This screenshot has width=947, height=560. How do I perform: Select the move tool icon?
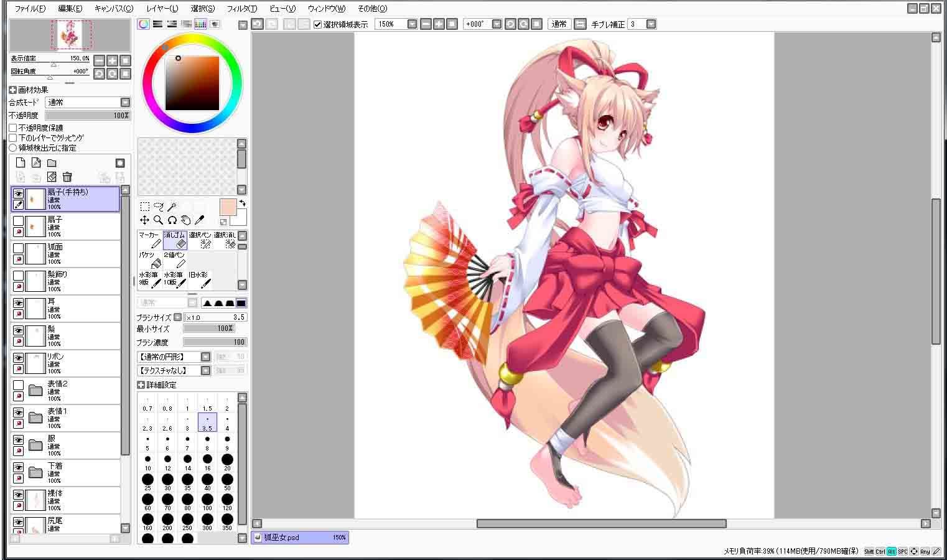click(144, 220)
